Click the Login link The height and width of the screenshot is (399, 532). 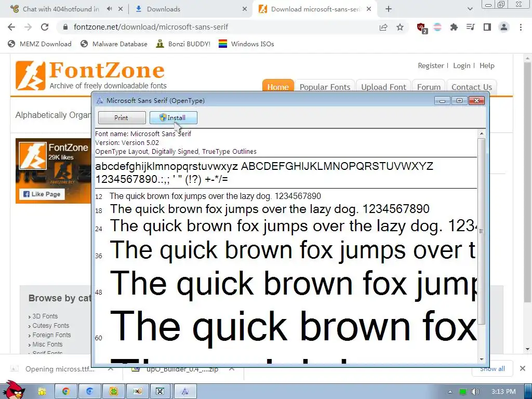(462, 65)
